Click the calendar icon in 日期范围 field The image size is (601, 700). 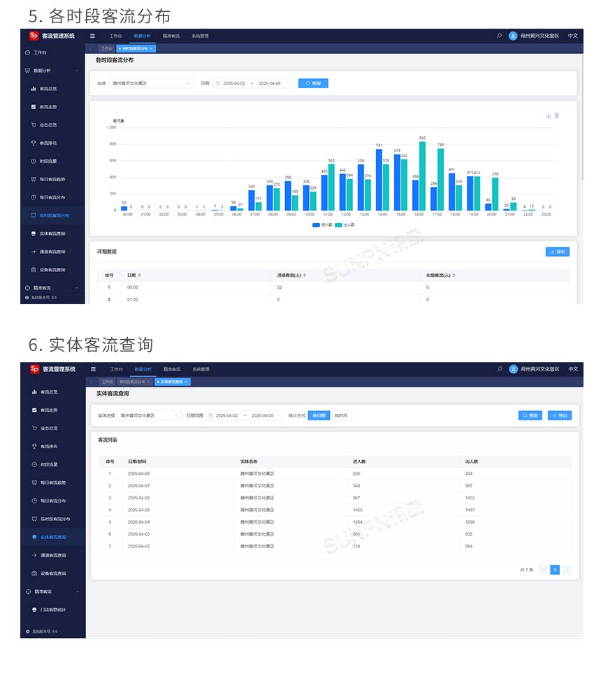[x=210, y=415]
